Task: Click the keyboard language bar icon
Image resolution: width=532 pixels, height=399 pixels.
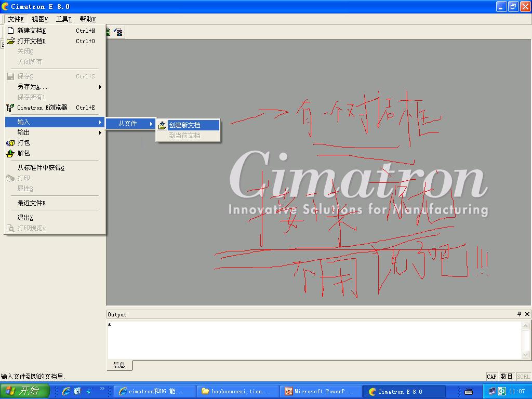Action: click(x=469, y=392)
